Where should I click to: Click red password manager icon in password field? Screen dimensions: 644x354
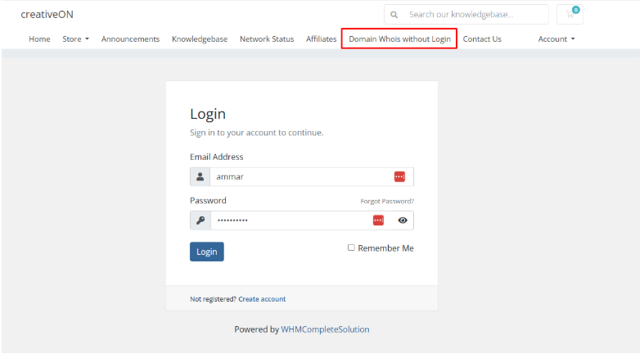coord(378,220)
